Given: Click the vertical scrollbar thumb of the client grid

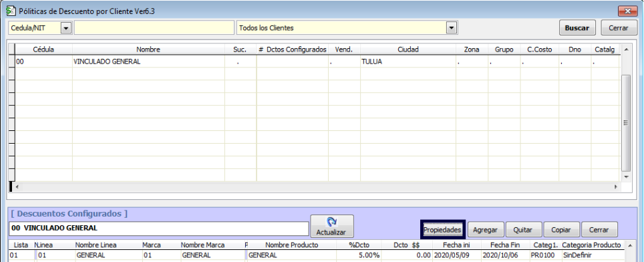Looking at the screenshot, I should (x=626, y=123).
